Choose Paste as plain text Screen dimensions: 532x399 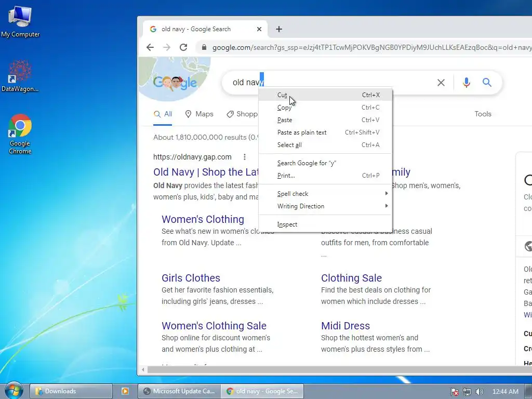325,132
